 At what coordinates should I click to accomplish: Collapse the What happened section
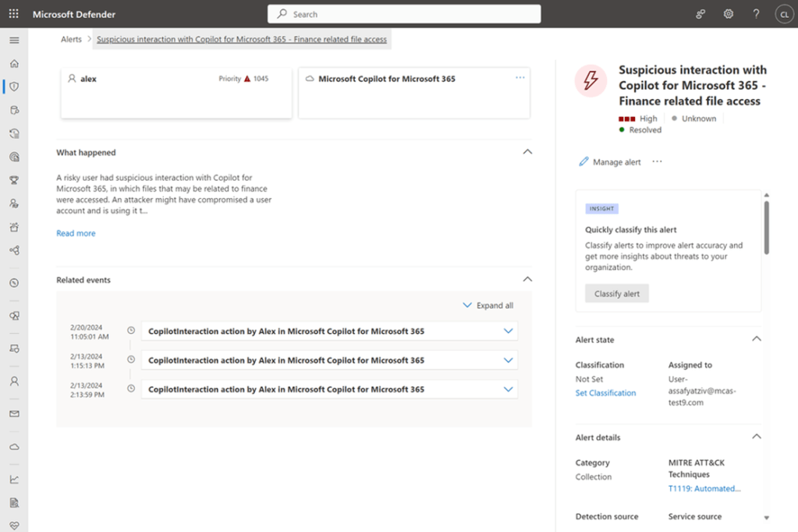click(527, 152)
